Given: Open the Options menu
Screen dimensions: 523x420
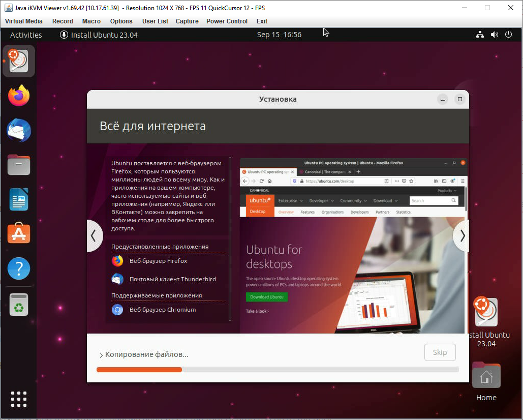Looking at the screenshot, I should [121, 21].
